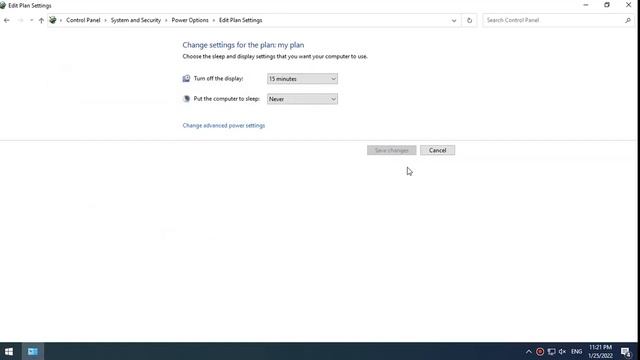640x360 pixels.
Task: Click the Forward navigation arrow
Action: tap(20, 20)
